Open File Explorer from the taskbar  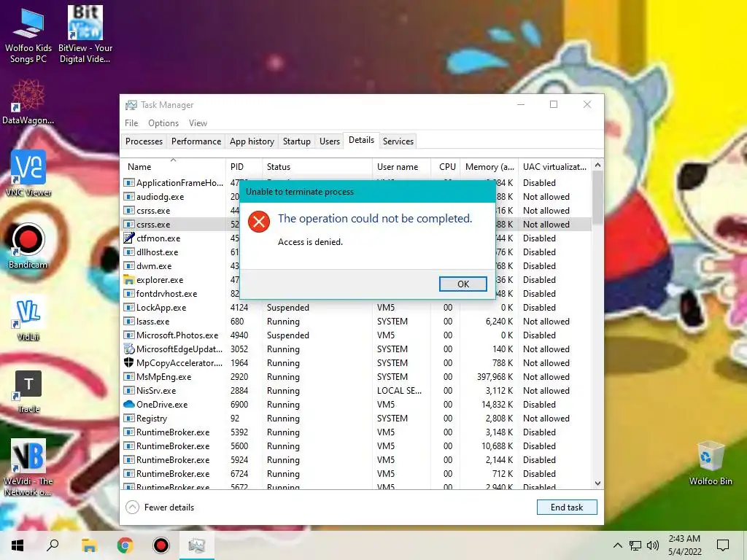tap(89, 545)
